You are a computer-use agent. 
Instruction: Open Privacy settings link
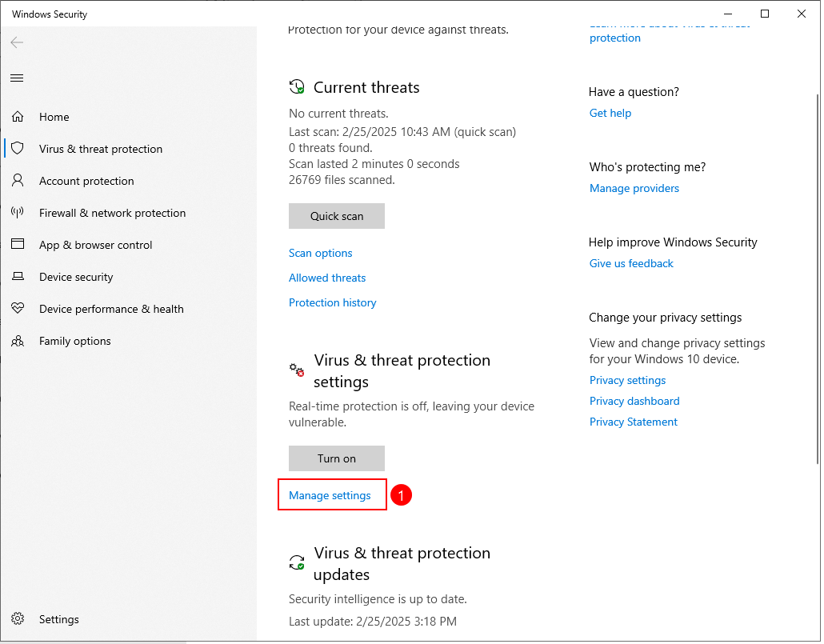pos(627,380)
